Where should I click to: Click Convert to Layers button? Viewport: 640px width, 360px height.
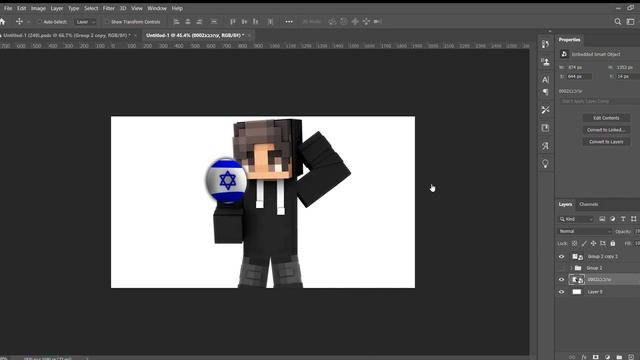(x=606, y=142)
